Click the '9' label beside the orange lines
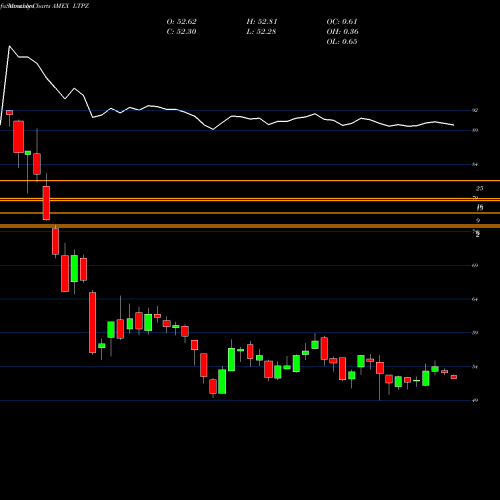Viewport: 500px width, 500px height. [478, 220]
